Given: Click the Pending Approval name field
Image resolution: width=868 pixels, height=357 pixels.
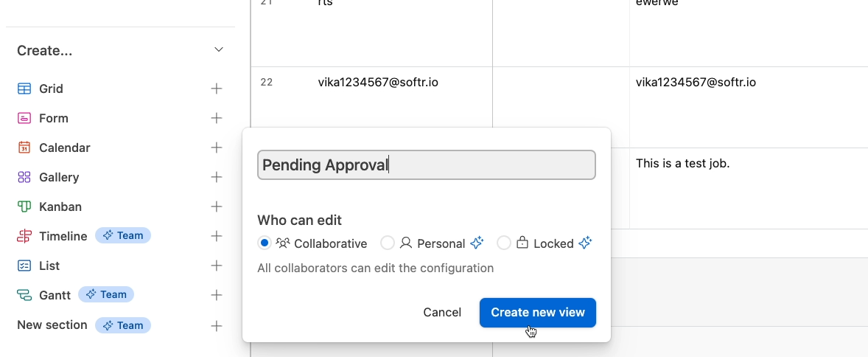Looking at the screenshot, I should pyautogui.click(x=426, y=164).
